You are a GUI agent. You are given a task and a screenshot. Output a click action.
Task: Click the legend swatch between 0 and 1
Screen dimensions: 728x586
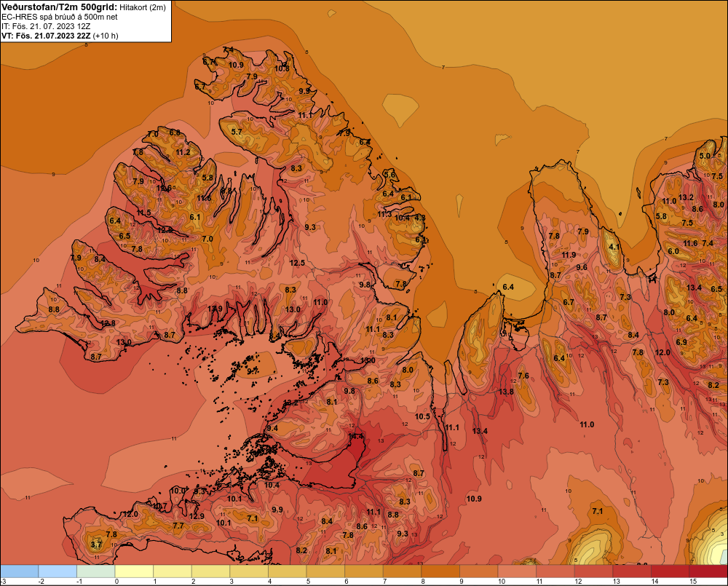coord(134,571)
